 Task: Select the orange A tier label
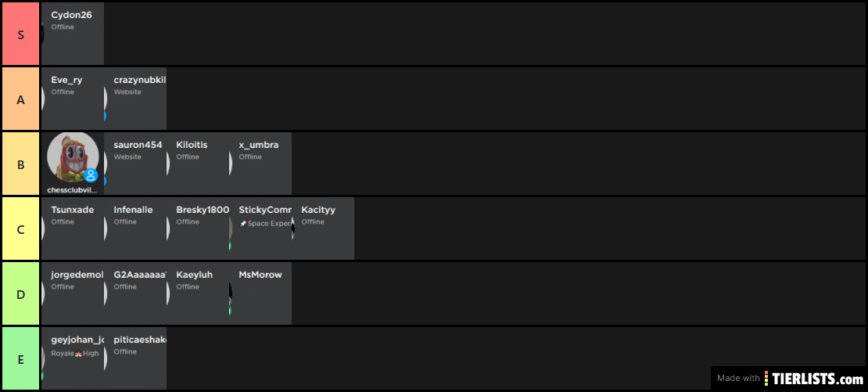[20, 99]
